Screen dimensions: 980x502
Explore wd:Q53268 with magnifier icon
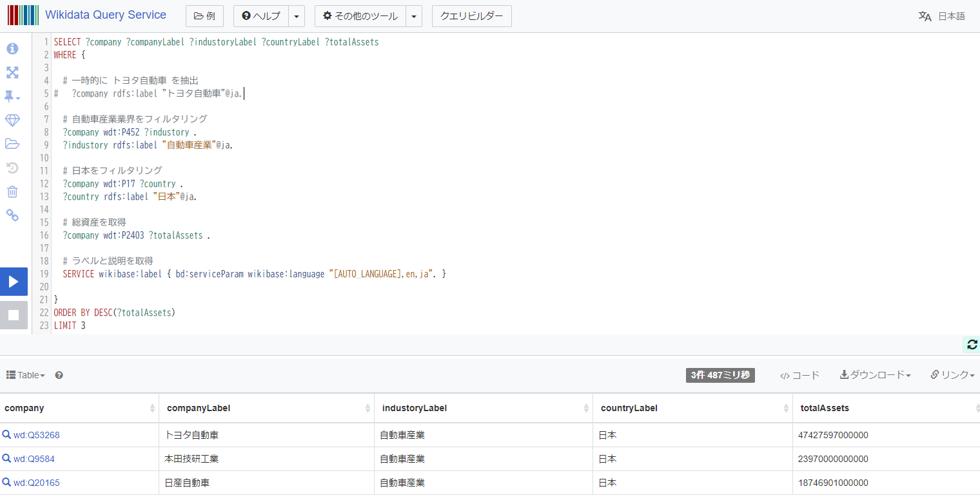pyautogui.click(x=6, y=435)
